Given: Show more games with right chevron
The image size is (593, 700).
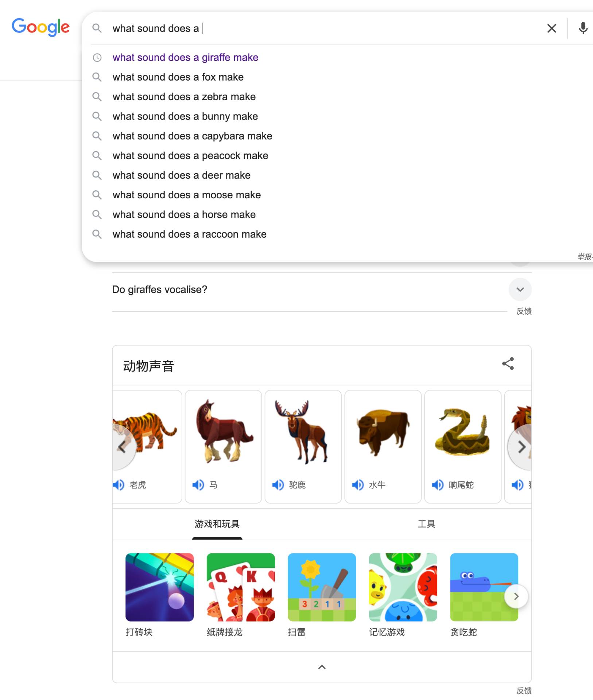Looking at the screenshot, I should coord(516,596).
